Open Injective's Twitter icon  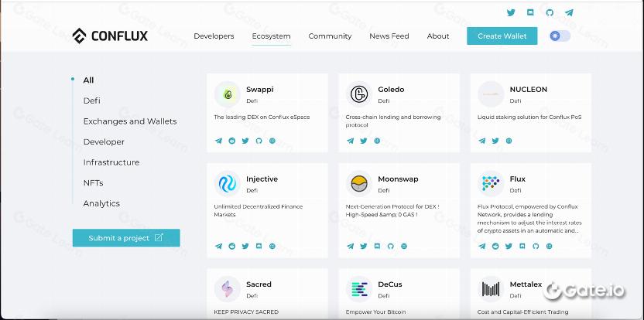point(245,246)
